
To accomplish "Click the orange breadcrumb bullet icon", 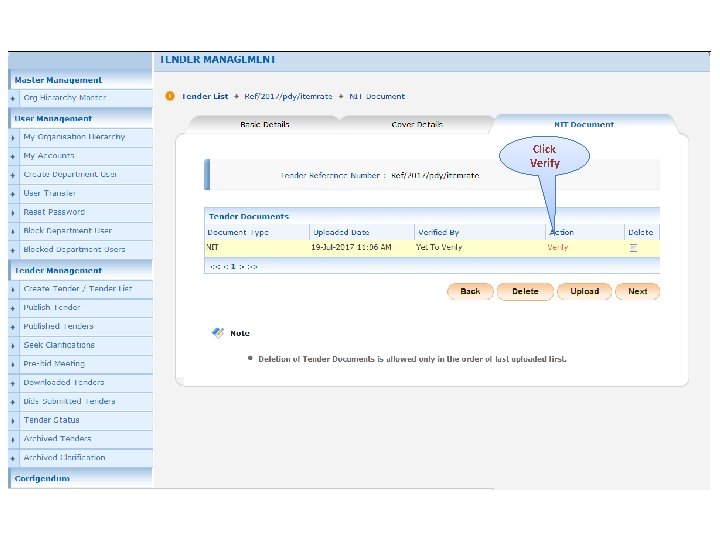I will (170, 96).
